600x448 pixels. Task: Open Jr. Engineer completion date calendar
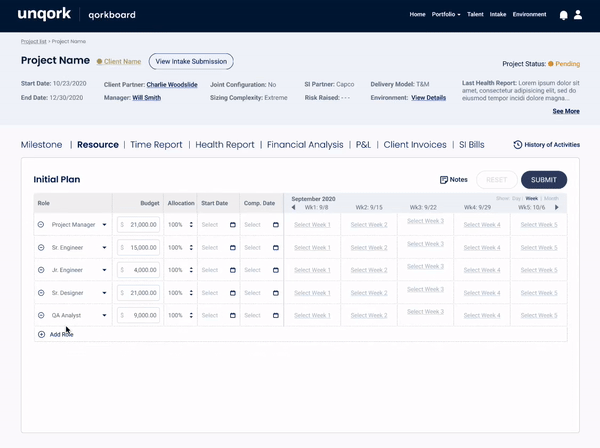point(276,270)
